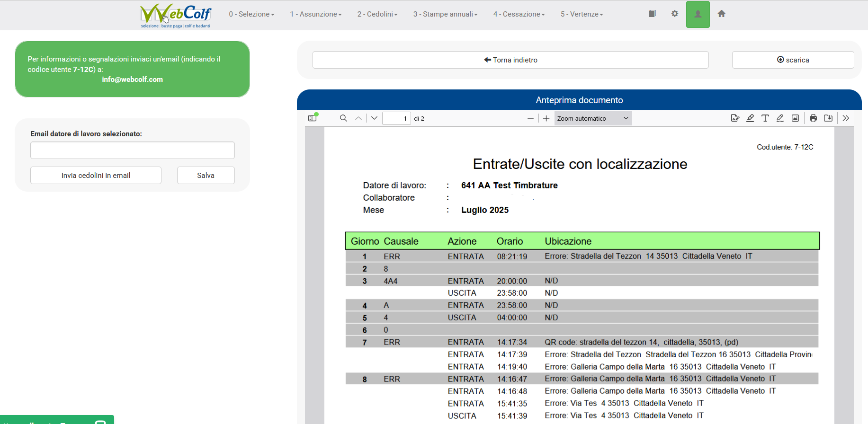Open the find-in-document search icon
The width and height of the screenshot is (868, 424).
pyautogui.click(x=343, y=118)
